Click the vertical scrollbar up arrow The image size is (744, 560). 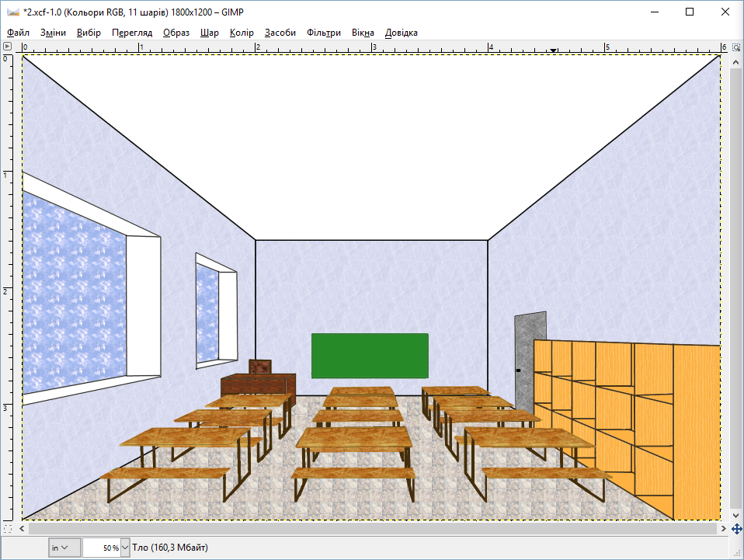[736, 62]
